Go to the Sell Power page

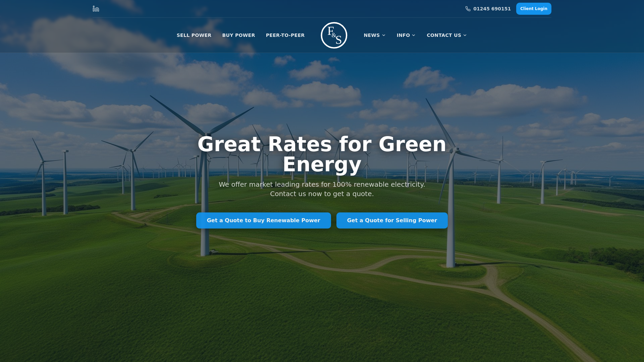tap(194, 35)
